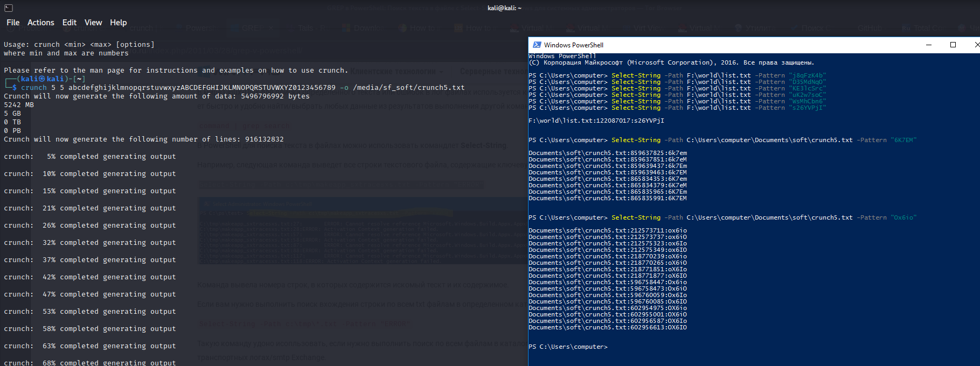
Task: Open the File menu
Action: [13, 23]
